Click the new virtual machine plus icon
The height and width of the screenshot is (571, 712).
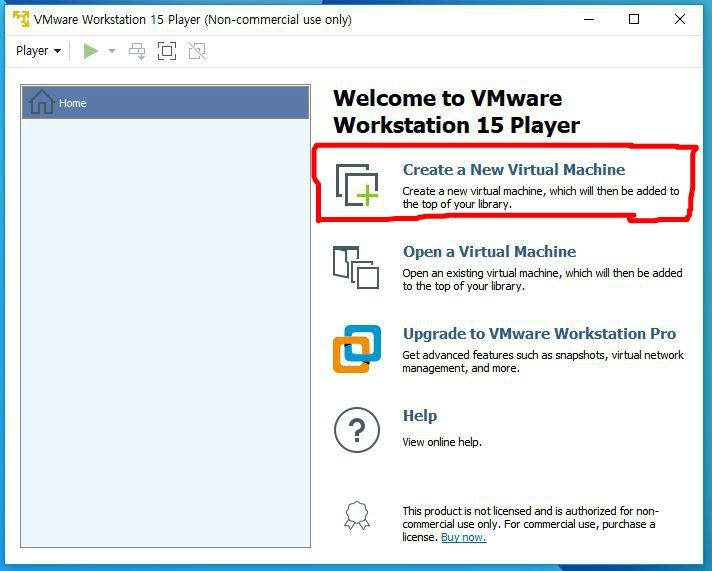click(x=357, y=185)
